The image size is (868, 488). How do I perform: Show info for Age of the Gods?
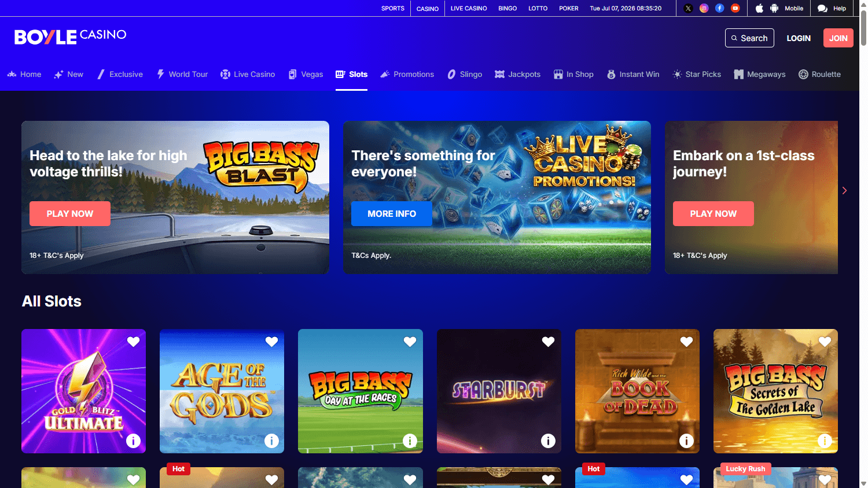(271, 441)
